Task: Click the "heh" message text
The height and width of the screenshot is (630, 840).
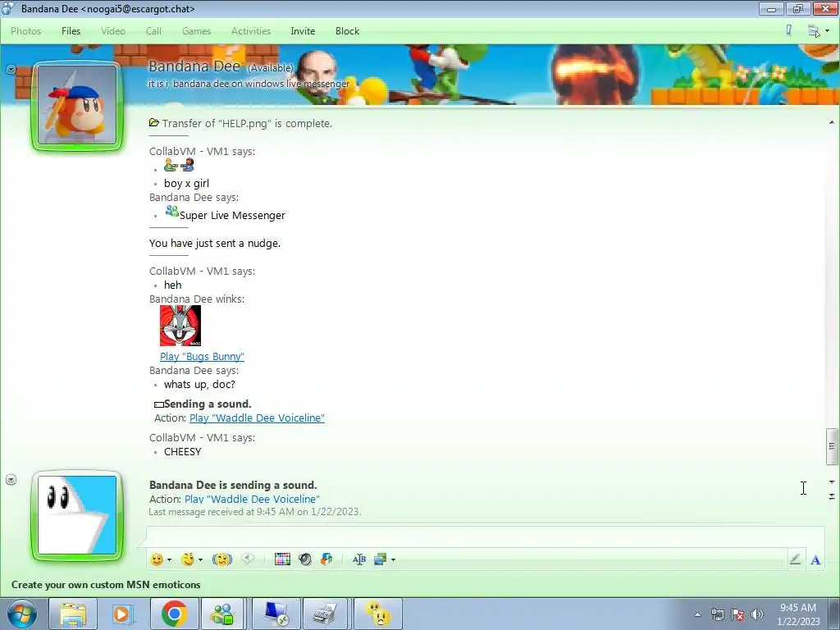Action: pos(172,285)
